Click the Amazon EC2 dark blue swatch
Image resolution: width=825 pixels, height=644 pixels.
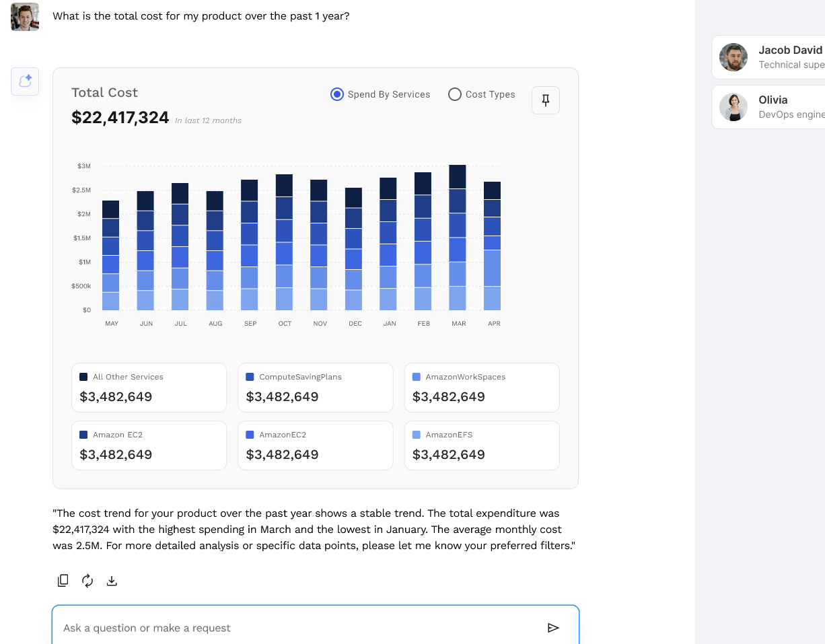(x=83, y=435)
